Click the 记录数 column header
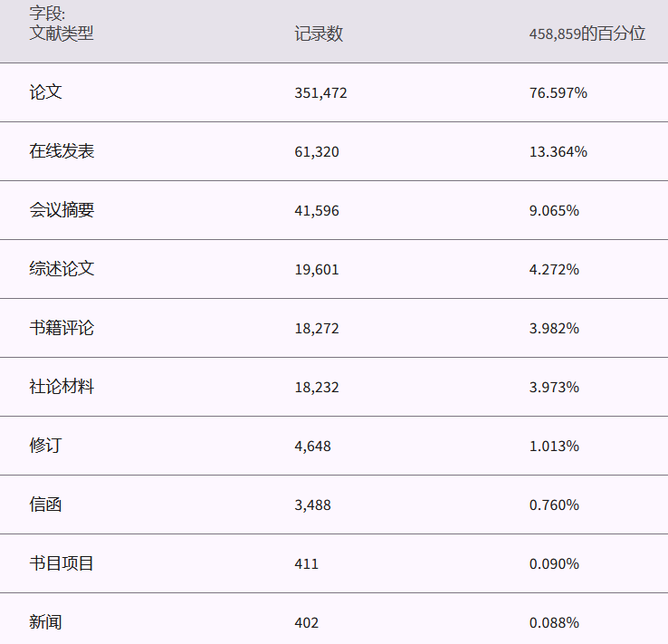 [x=319, y=34]
